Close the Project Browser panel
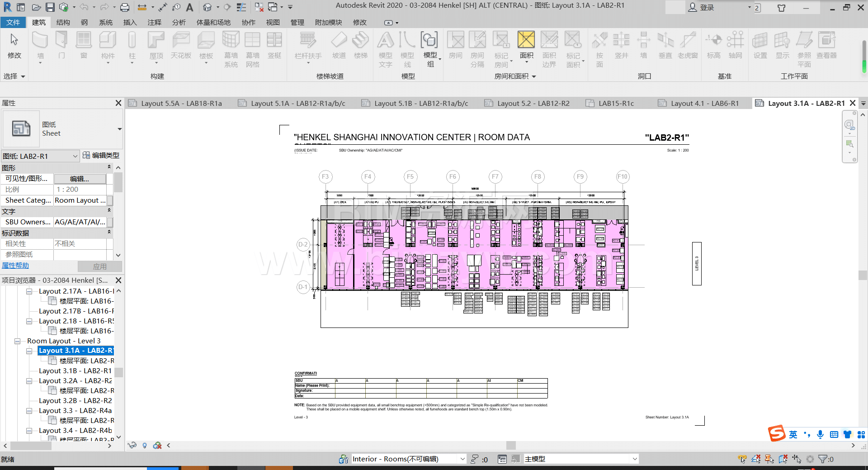 [x=118, y=280]
